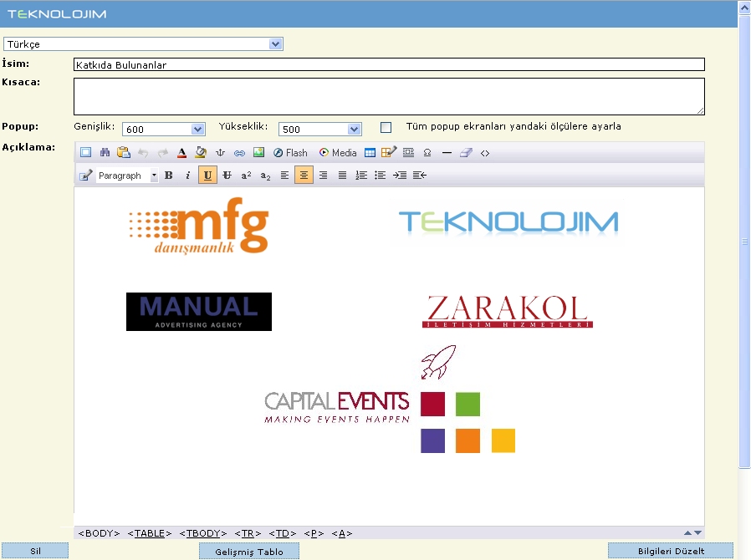Justify the text alignment
Screen dimensions: 751x560
click(342, 176)
